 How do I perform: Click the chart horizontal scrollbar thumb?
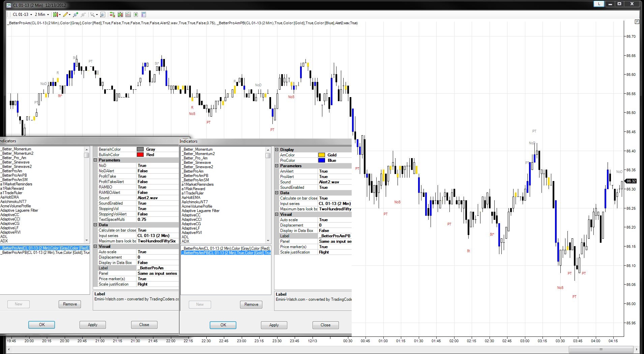point(601,349)
